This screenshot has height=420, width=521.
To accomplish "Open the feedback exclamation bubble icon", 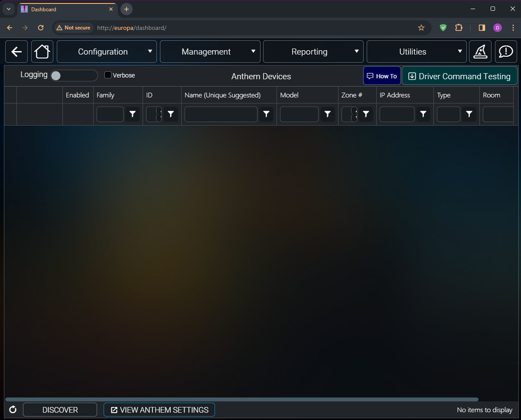I will [x=506, y=52].
